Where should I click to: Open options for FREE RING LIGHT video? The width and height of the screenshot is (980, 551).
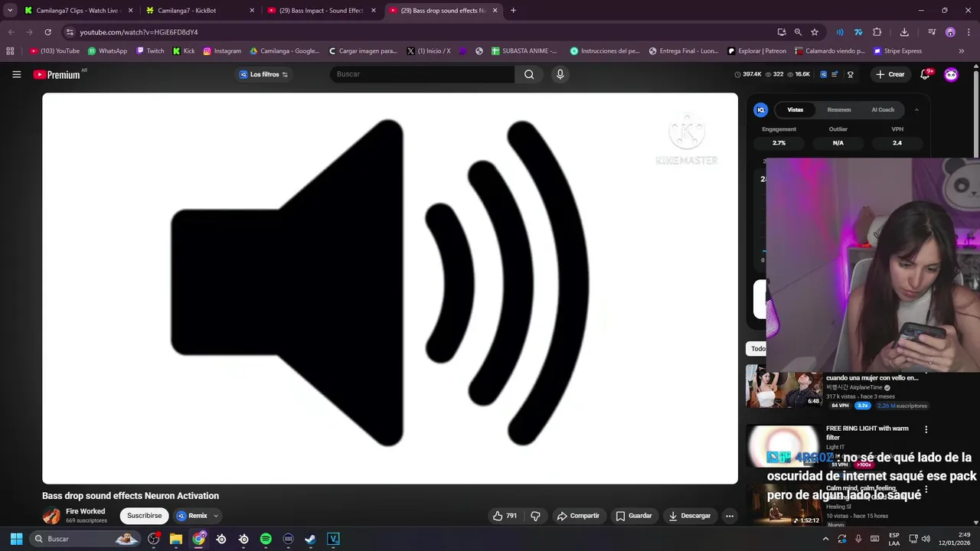tap(926, 429)
